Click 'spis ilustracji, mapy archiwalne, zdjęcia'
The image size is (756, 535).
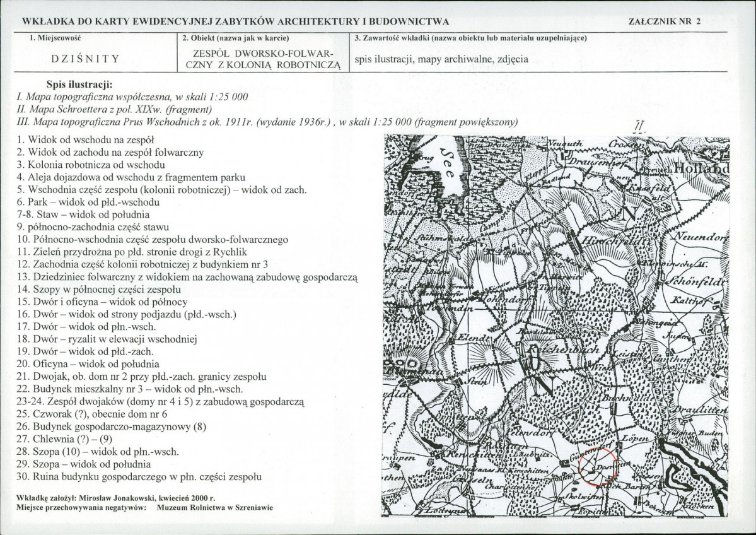click(x=441, y=59)
